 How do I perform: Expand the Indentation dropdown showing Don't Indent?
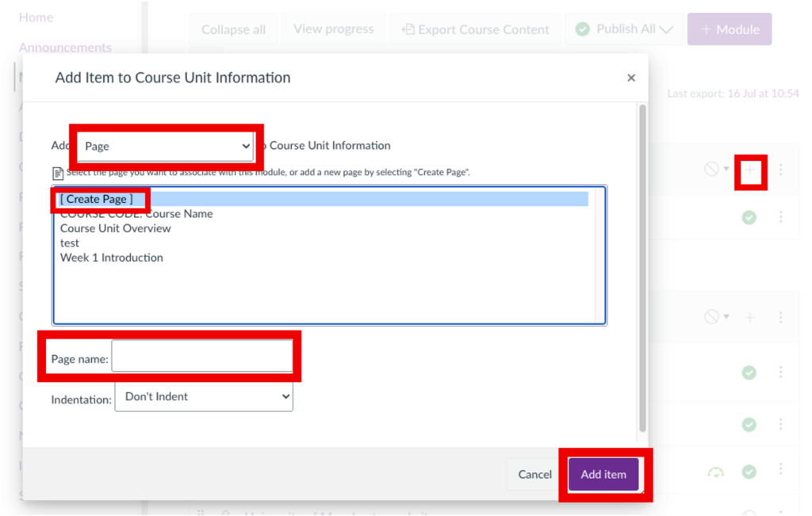click(204, 397)
